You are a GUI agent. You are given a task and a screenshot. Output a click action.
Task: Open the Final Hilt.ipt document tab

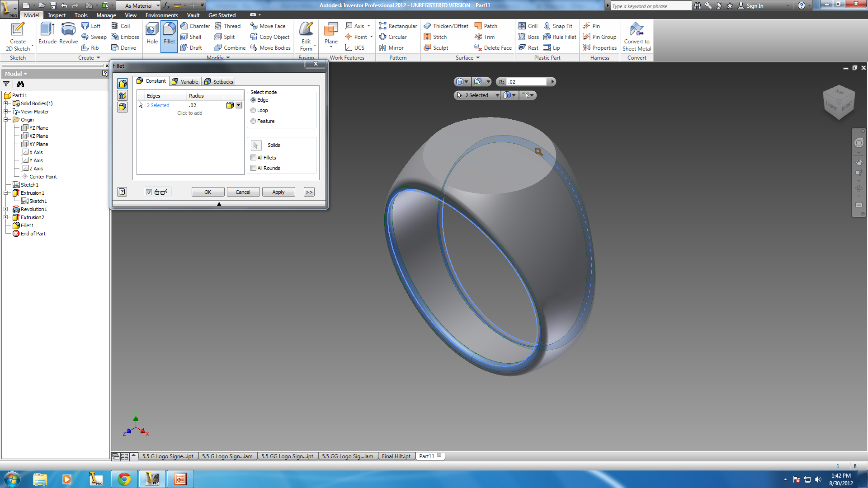click(396, 456)
